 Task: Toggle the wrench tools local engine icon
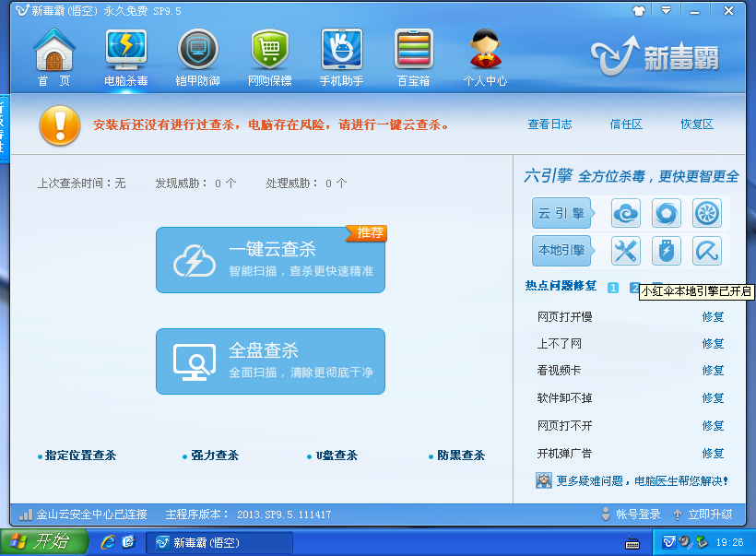point(626,251)
